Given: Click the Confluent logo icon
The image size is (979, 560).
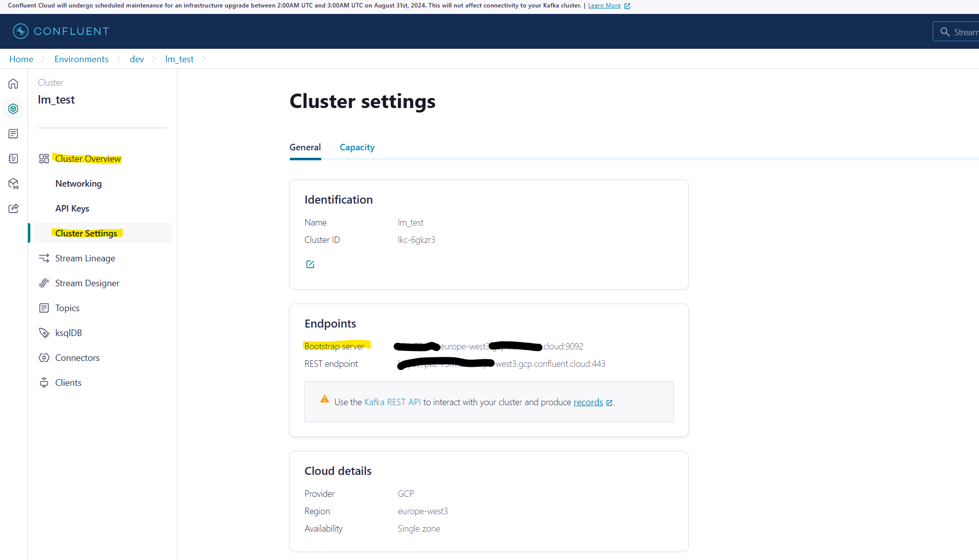Looking at the screenshot, I should (x=20, y=31).
